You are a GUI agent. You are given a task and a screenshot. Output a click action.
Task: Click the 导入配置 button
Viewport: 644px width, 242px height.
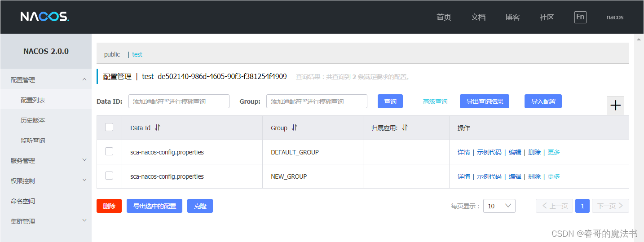[543, 101]
